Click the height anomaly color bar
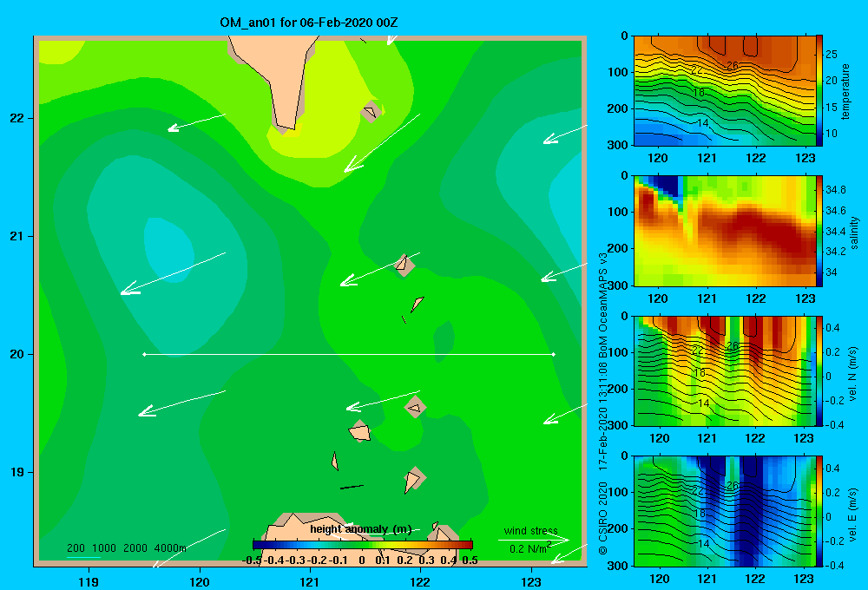868x590 pixels. (x=363, y=545)
